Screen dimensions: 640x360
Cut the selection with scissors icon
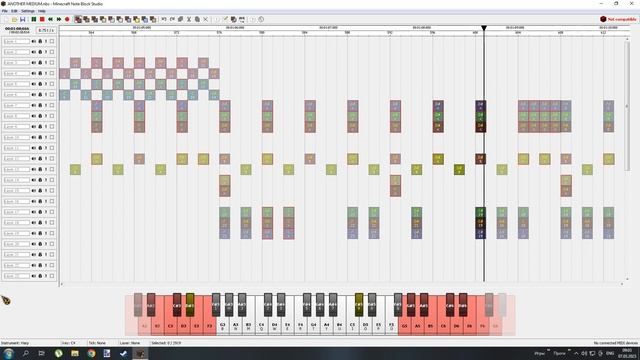click(x=189, y=19)
